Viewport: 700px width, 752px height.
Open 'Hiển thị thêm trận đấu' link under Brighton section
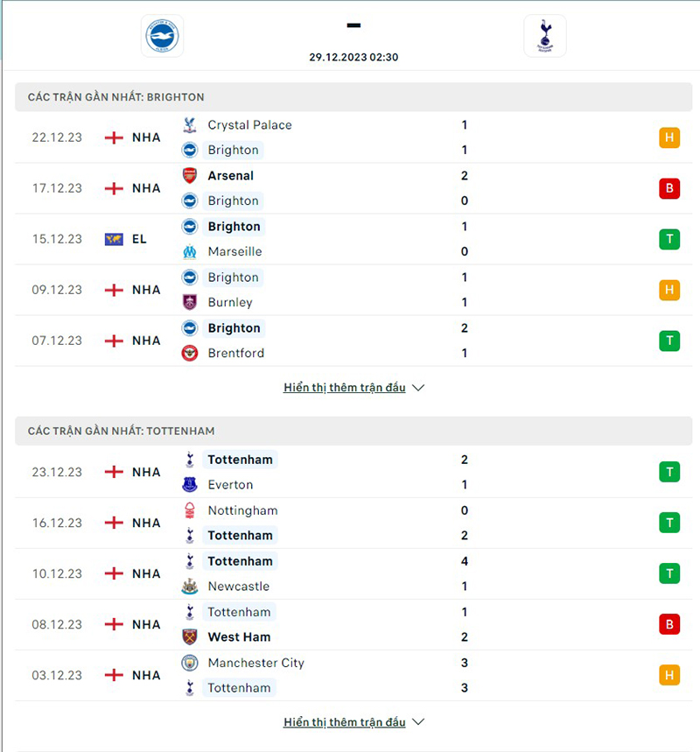(x=346, y=387)
